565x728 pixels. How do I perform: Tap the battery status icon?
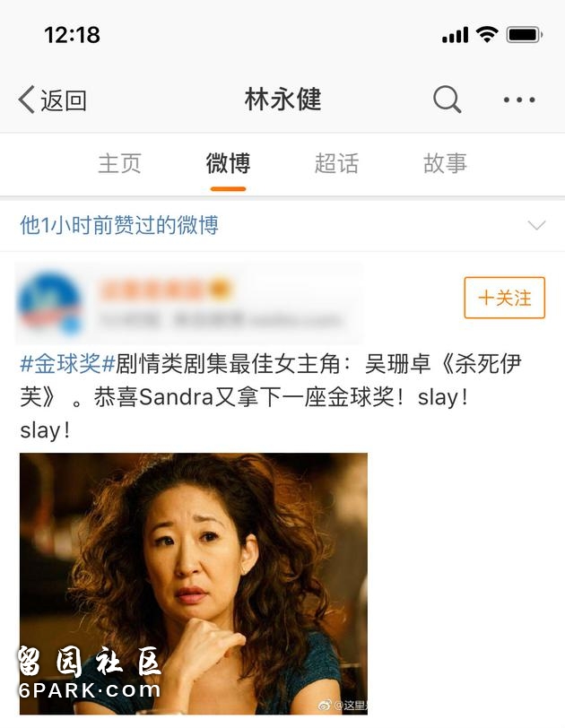coord(525,35)
